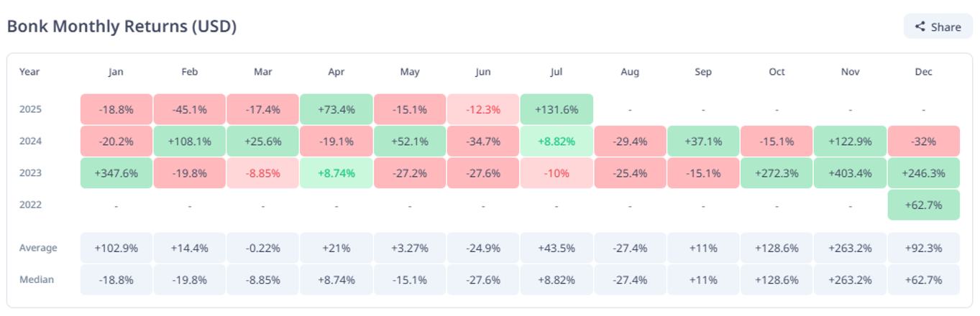Click the February 2025 -45.1% cell
Image resolution: width=980 pixels, height=316 pixels.
(x=190, y=110)
